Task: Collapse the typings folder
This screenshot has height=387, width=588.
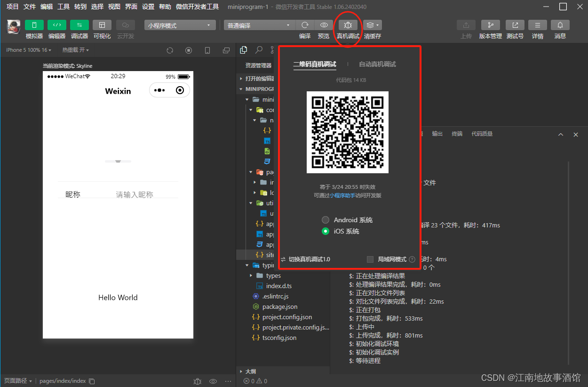Action: [x=248, y=265]
